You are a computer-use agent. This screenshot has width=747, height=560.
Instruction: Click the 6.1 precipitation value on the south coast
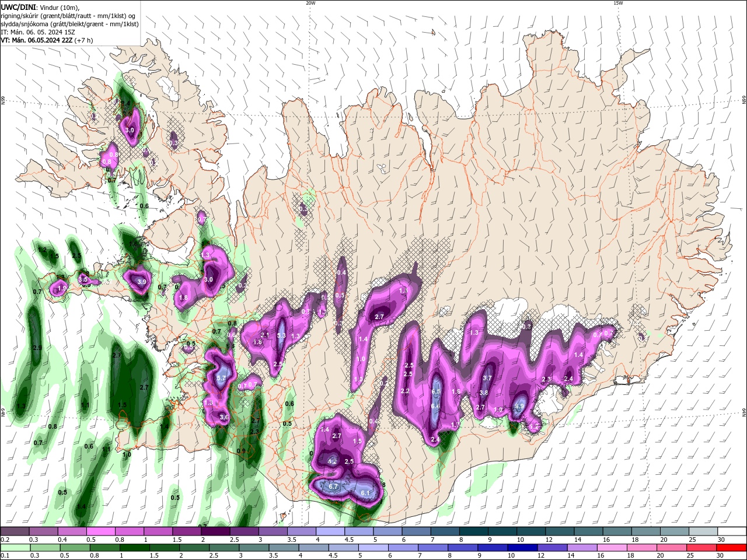366,493
